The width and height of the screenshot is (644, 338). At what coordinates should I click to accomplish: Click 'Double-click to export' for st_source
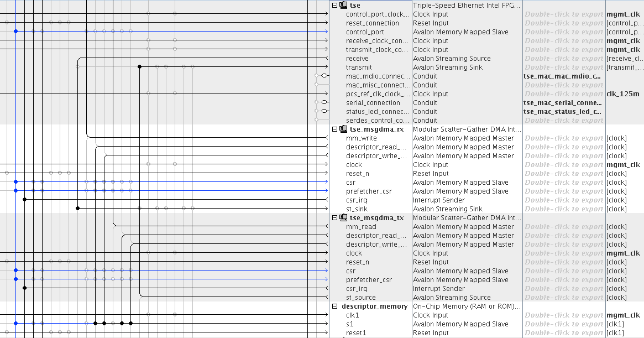click(564, 297)
